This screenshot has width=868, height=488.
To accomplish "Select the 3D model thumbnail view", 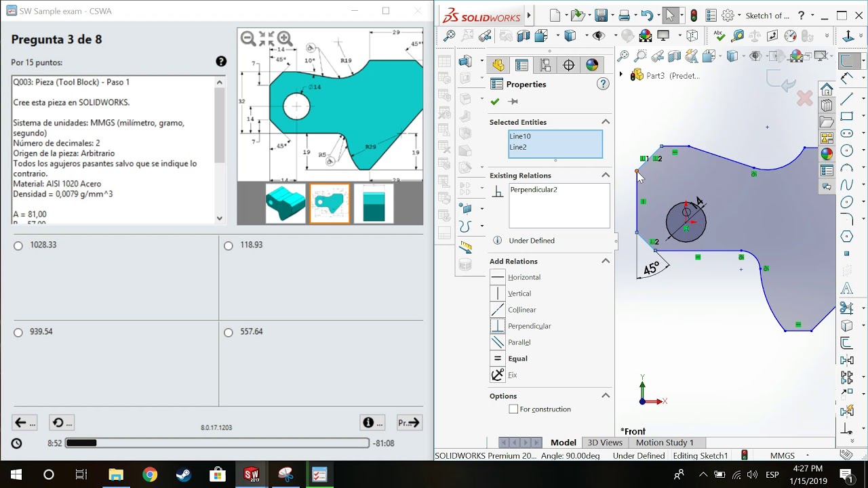I will pyautogui.click(x=285, y=203).
